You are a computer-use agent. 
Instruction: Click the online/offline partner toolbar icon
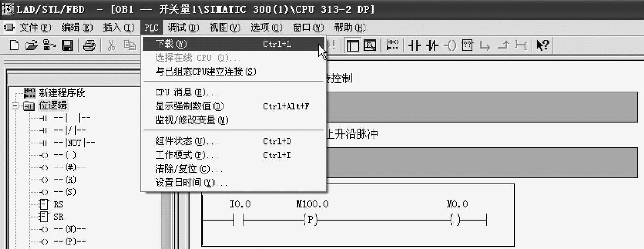(49, 45)
